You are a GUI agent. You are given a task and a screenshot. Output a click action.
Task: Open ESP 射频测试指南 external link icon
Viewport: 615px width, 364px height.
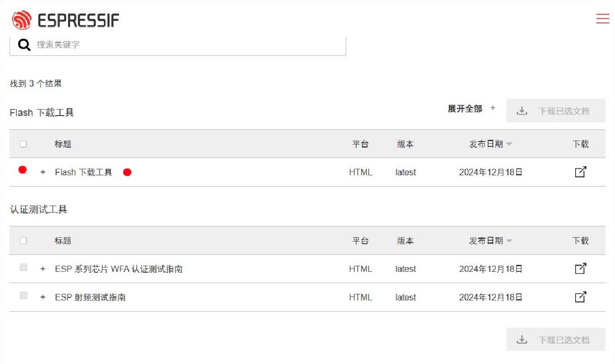coord(580,297)
